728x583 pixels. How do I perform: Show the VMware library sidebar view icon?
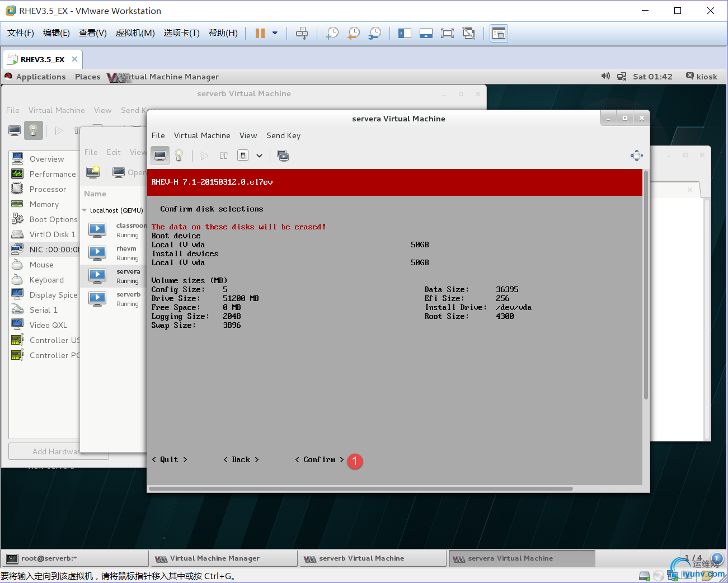coord(405,33)
